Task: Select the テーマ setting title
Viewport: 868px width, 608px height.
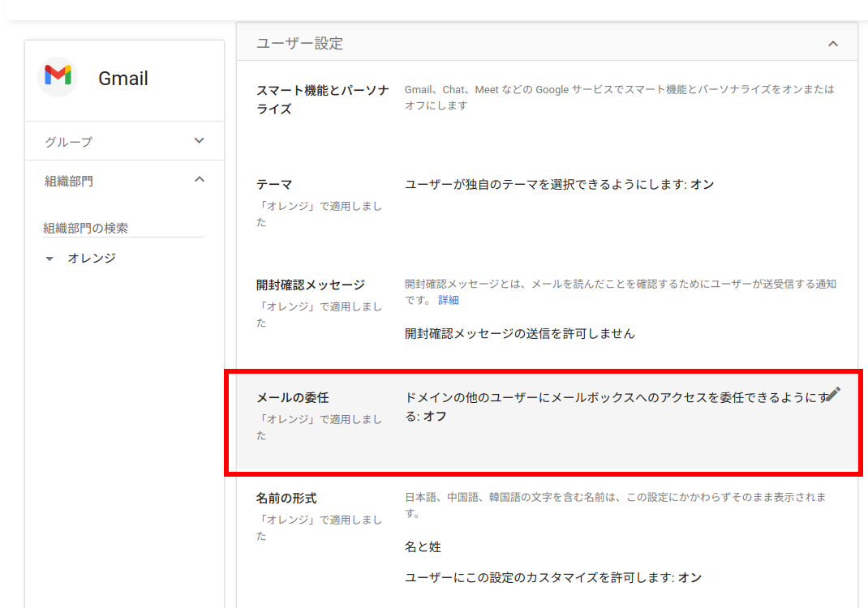Action: coord(274,185)
